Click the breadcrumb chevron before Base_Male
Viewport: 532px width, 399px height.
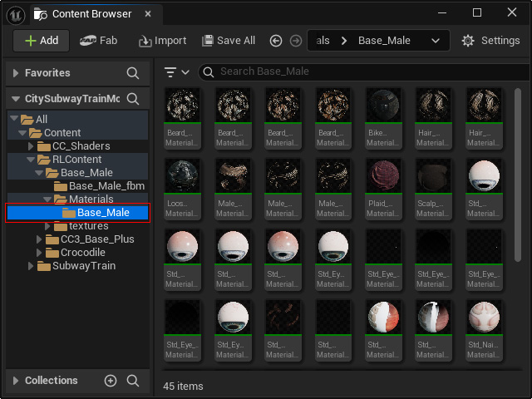pos(344,41)
